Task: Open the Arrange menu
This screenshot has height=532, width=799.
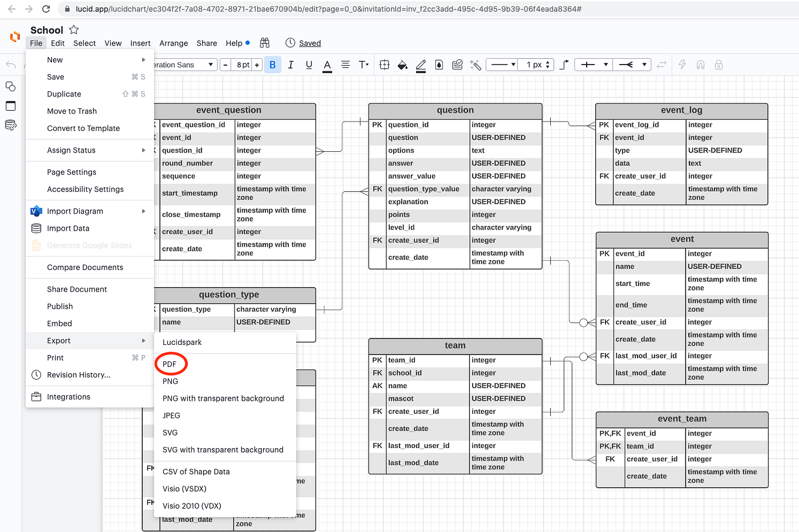Action: click(173, 43)
